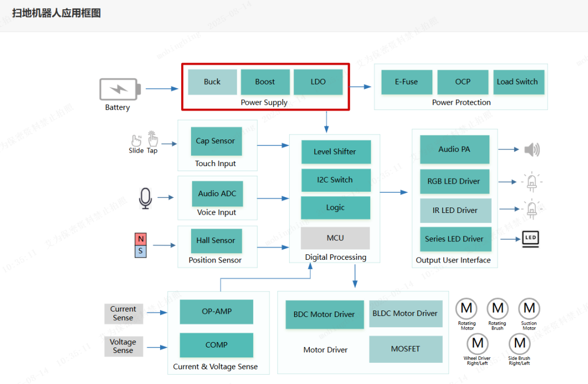The width and height of the screenshot is (588, 384).
Task: Click the MOSFET block
Action: [406, 349]
